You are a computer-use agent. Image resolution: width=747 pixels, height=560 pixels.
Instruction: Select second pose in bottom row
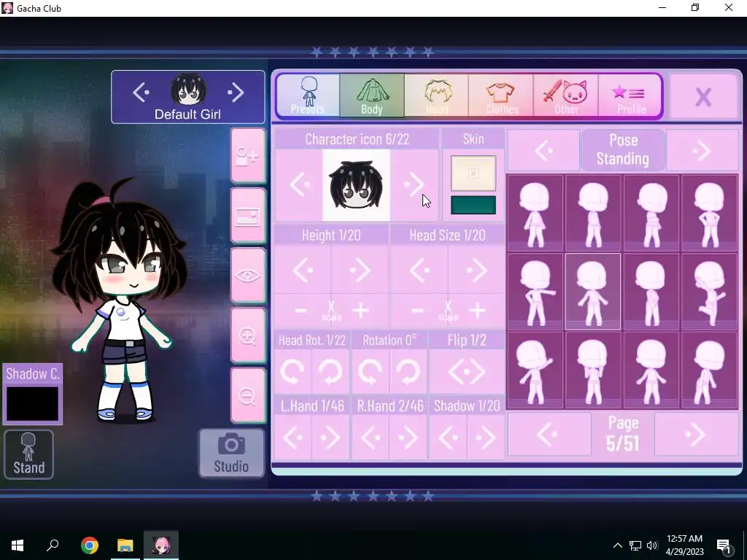pos(593,370)
